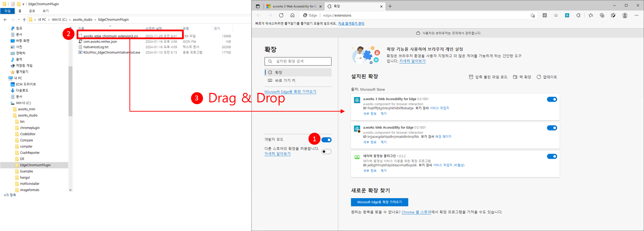
Task: Close the a.works 3 Web Accessibility tab
Action: (x=320, y=6)
